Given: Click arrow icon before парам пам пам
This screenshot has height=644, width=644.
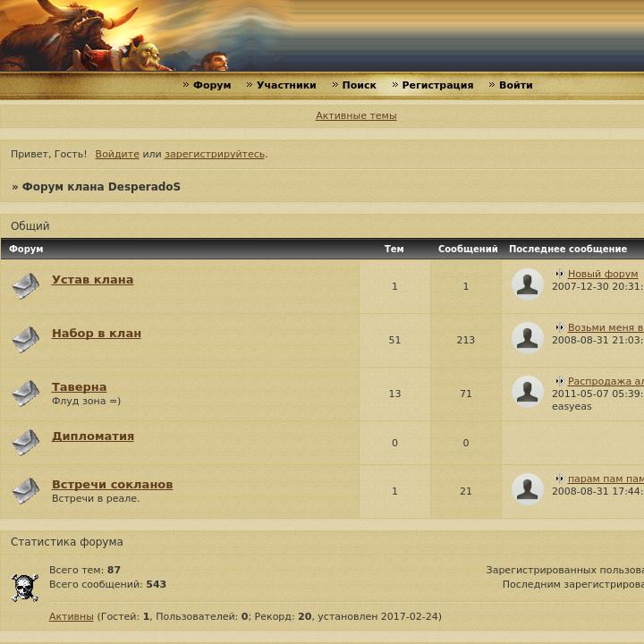Looking at the screenshot, I should coord(559,479).
